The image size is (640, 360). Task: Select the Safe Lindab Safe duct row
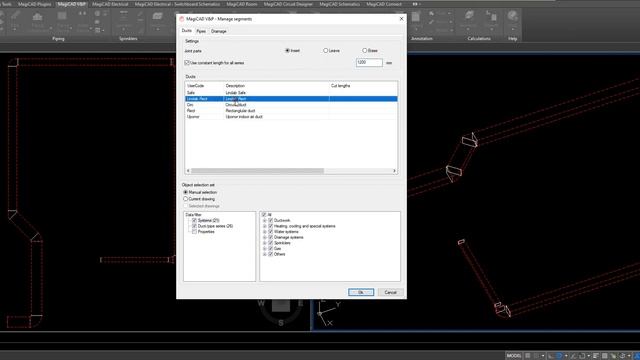pos(291,93)
